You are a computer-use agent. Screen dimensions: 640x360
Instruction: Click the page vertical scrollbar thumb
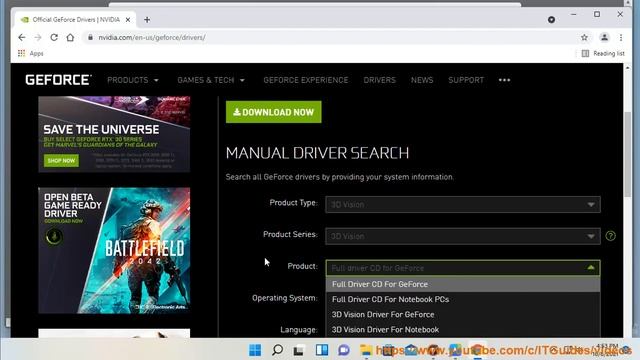click(x=627, y=153)
